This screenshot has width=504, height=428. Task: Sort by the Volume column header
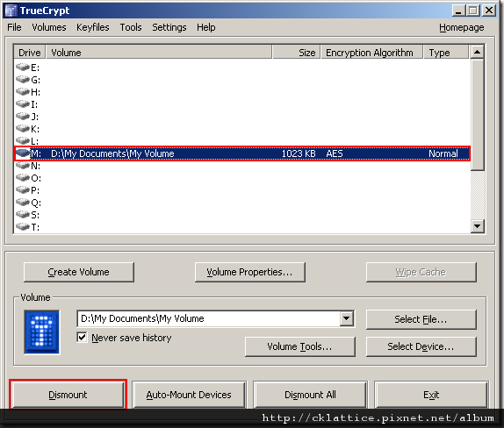159,53
